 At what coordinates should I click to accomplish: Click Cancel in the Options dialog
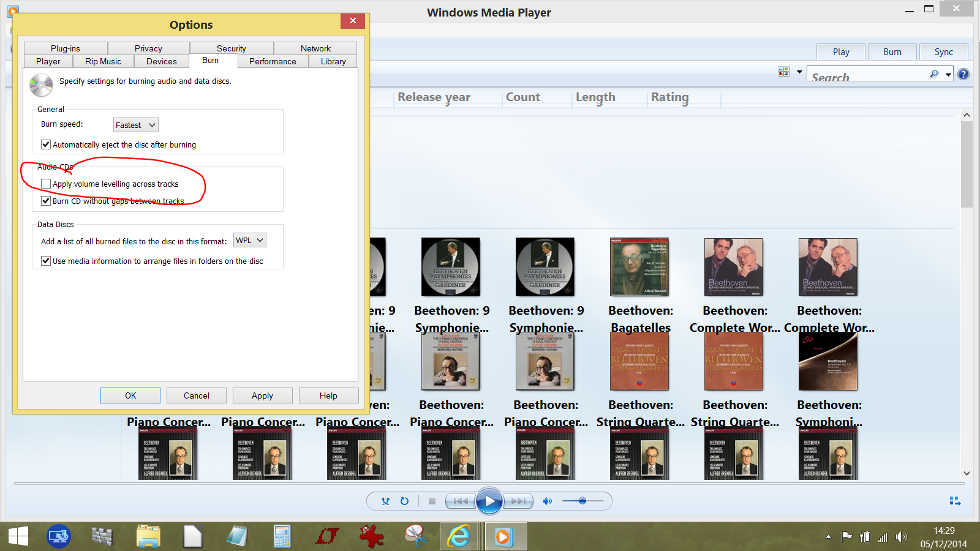(197, 395)
